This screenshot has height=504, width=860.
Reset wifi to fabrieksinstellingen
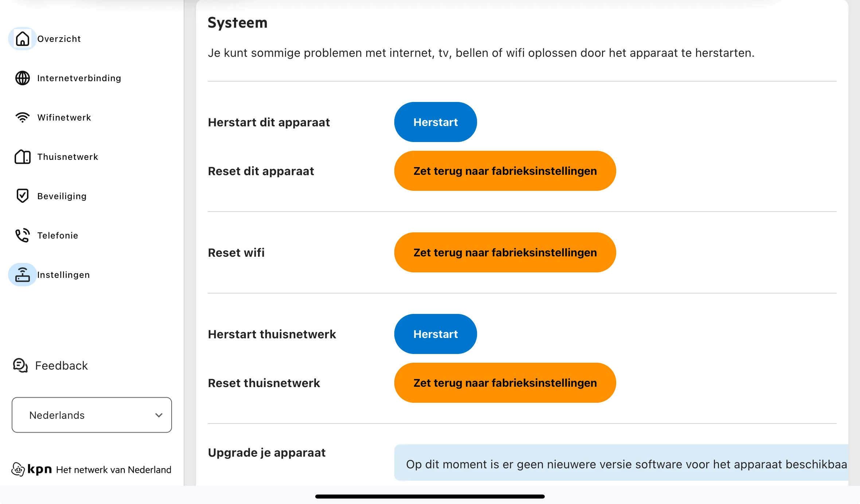click(x=505, y=252)
